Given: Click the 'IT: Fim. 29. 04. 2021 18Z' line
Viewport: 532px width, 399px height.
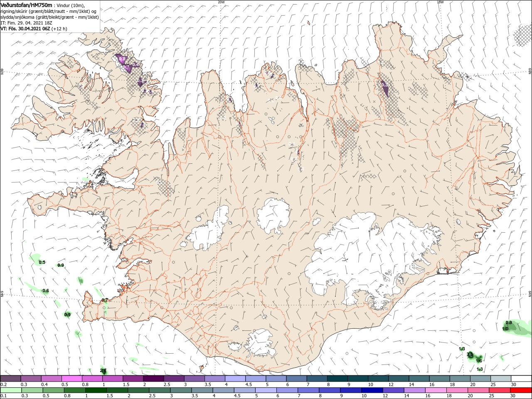Looking at the screenshot, I should [26, 23].
